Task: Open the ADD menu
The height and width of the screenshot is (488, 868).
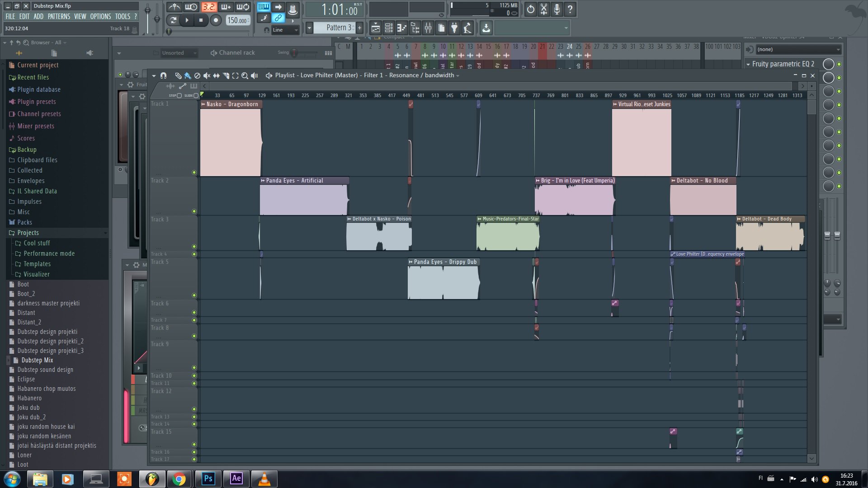Action: (x=39, y=16)
